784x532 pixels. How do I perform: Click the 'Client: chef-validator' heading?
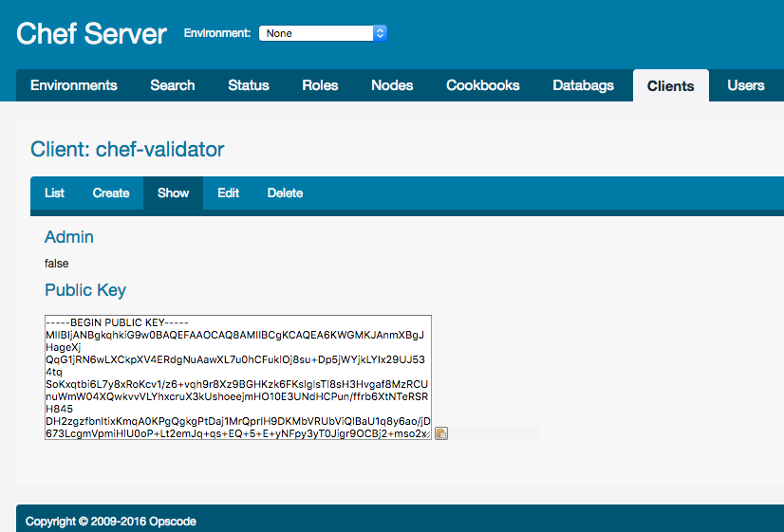(127, 150)
